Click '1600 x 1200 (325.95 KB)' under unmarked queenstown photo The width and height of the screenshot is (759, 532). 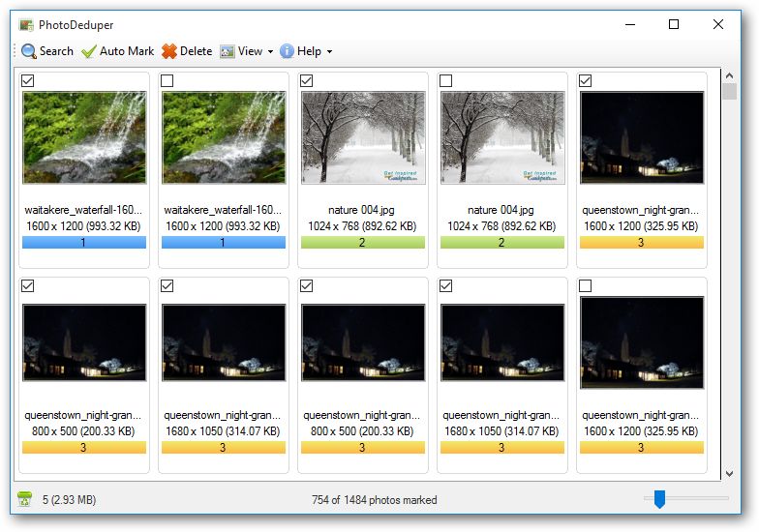click(641, 431)
